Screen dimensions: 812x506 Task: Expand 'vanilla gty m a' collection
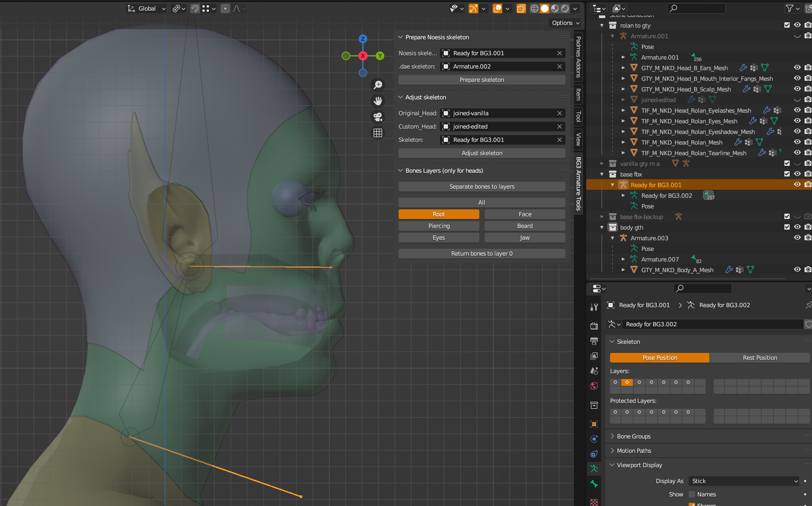(602, 164)
